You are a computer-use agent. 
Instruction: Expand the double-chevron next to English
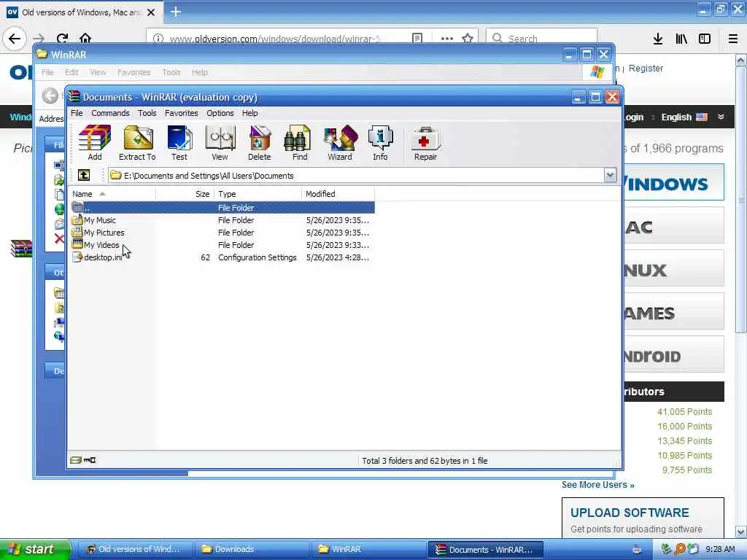point(721,117)
